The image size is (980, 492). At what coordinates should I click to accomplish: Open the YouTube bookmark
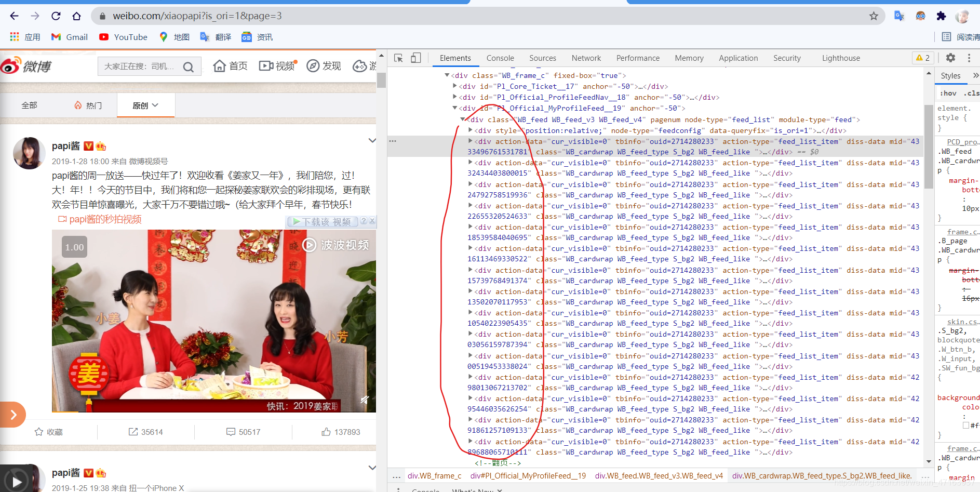(x=123, y=37)
